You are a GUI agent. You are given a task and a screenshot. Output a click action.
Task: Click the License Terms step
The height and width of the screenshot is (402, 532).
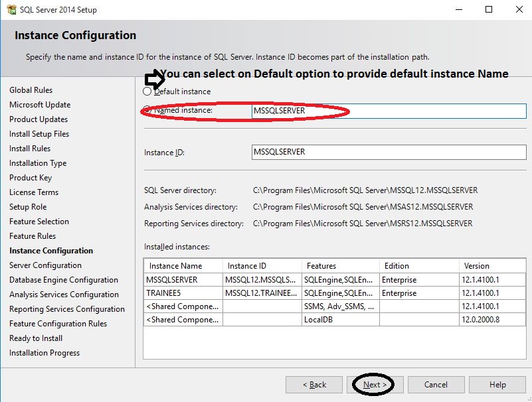(34, 192)
